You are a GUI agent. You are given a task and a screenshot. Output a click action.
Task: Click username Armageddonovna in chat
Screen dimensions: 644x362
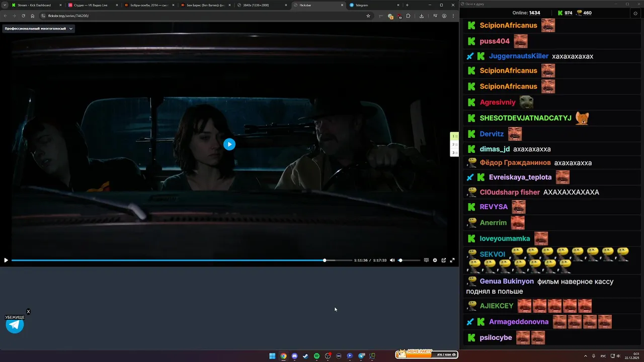519,322
